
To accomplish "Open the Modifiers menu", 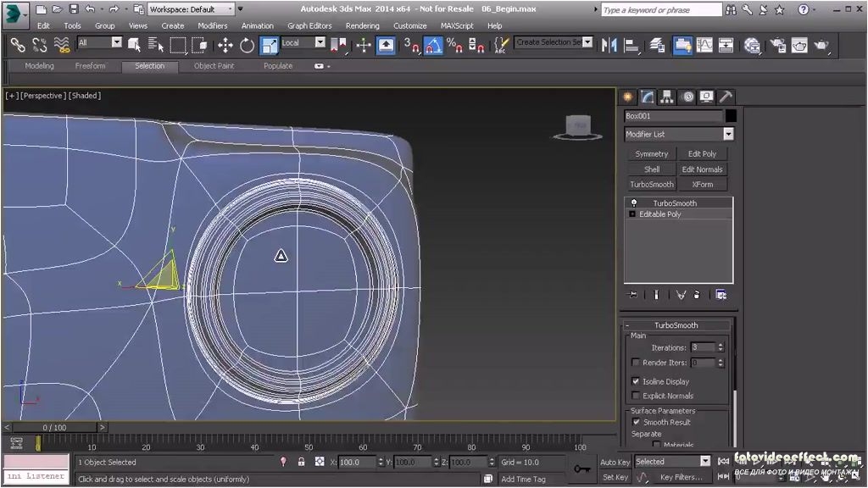I will pyautogui.click(x=213, y=25).
